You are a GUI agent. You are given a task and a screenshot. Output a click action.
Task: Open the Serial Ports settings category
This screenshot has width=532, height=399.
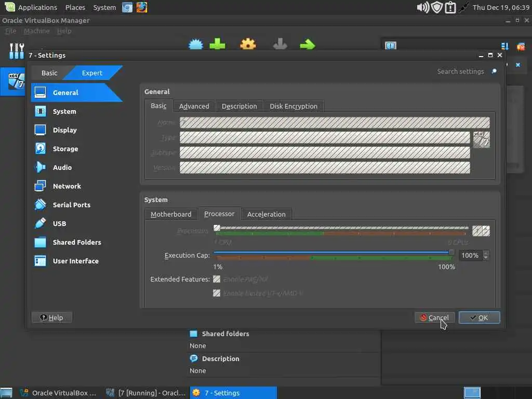pos(71,205)
